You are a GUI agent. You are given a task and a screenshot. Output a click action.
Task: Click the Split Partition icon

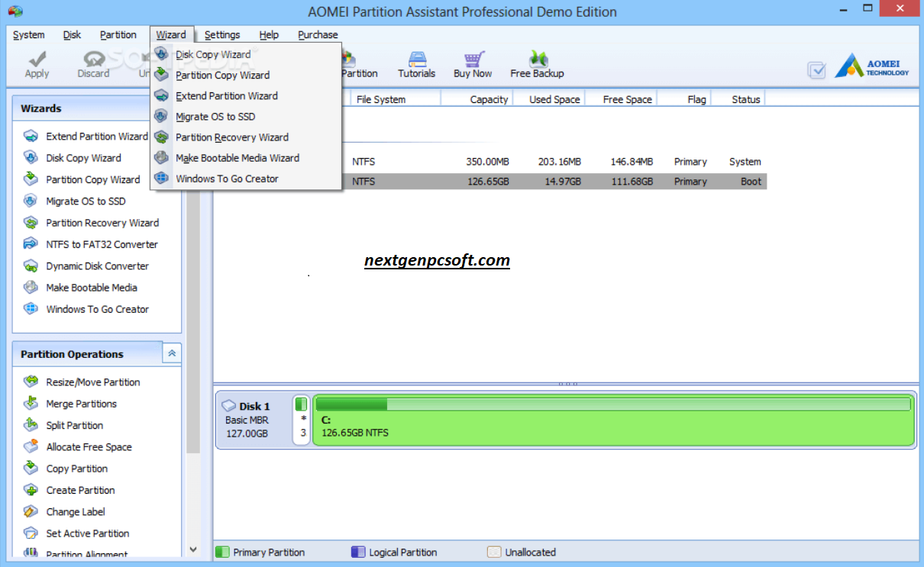31,425
